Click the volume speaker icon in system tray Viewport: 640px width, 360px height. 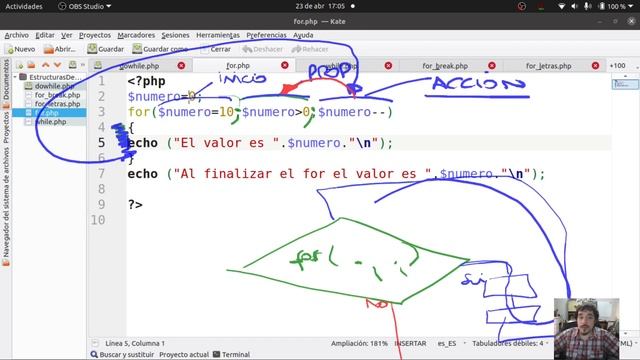574,6
